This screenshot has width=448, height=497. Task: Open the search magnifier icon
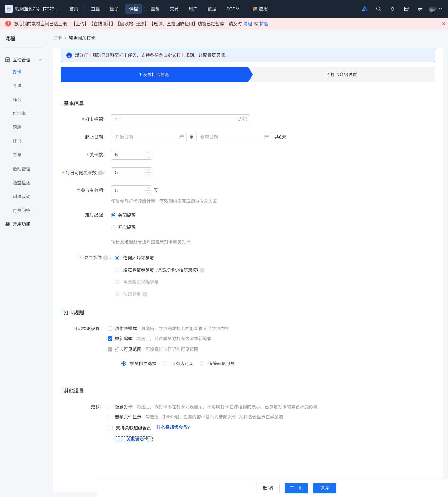379,9
